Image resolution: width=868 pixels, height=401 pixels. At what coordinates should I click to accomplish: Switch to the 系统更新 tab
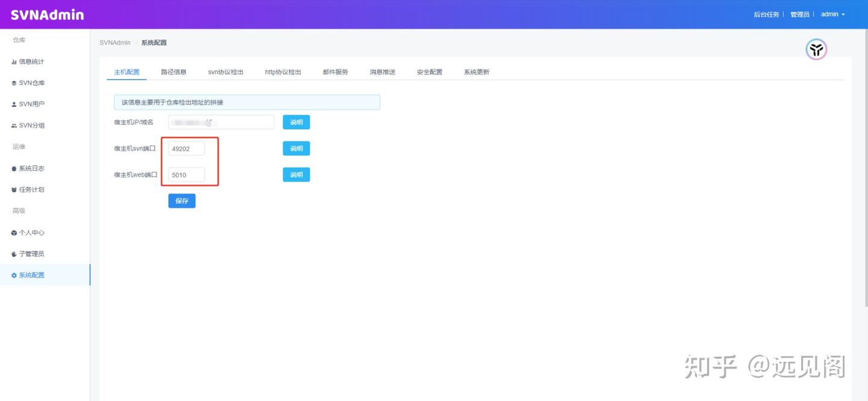476,72
